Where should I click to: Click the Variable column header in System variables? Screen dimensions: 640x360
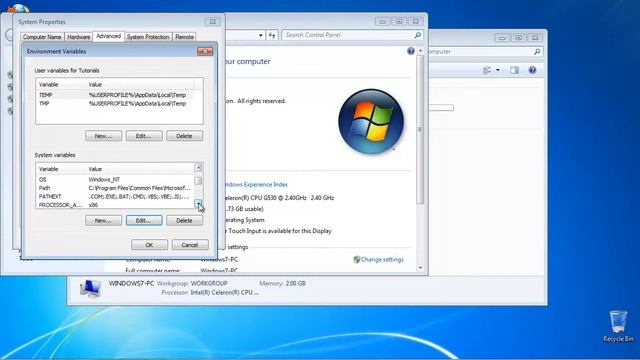[61, 169]
